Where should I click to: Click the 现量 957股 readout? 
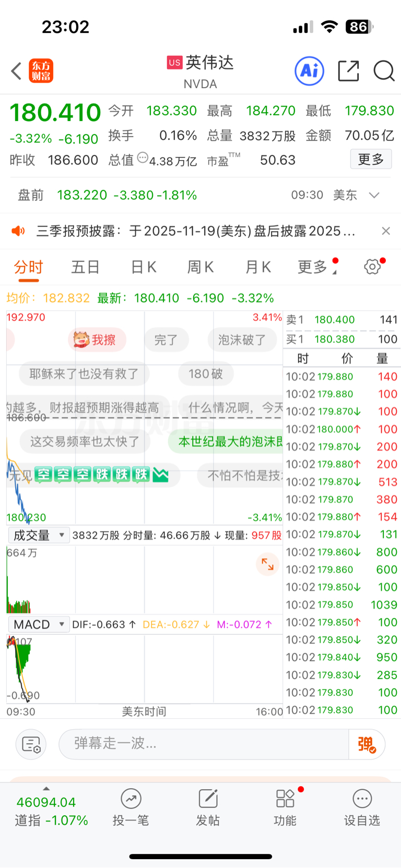pyautogui.click(x=253, y=536)
